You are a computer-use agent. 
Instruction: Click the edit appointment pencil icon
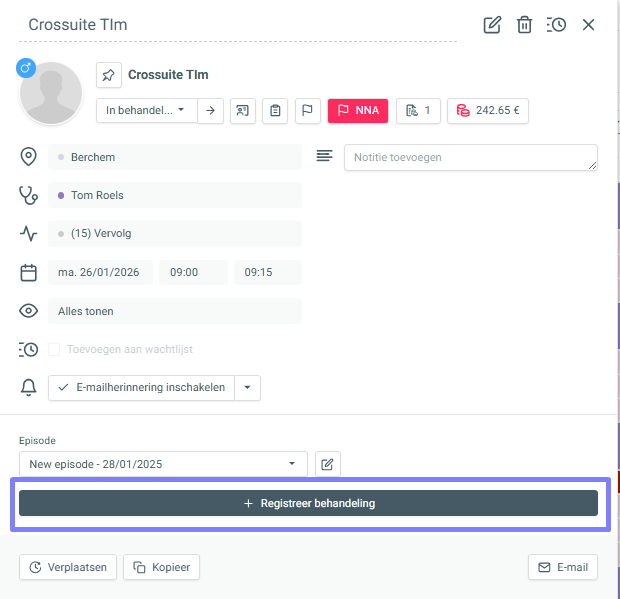click(492, 25)
